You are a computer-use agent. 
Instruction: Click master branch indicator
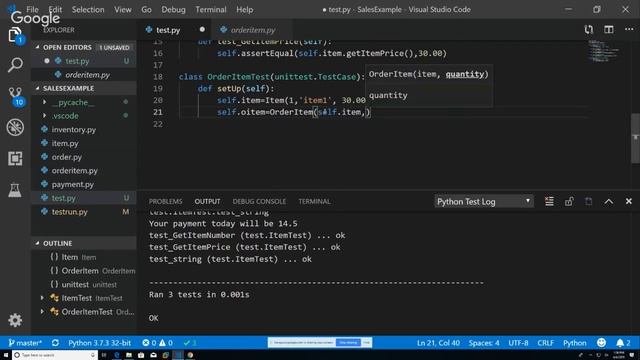tap(25, 343)
